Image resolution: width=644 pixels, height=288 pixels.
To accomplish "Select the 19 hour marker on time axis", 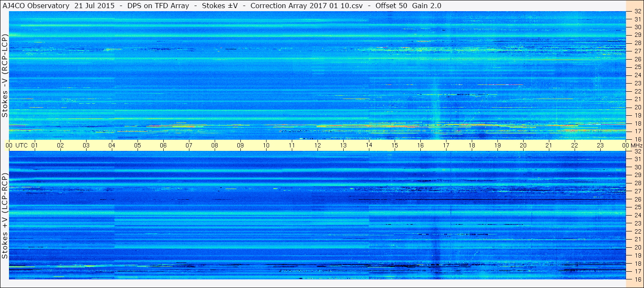I will [497, 145].
